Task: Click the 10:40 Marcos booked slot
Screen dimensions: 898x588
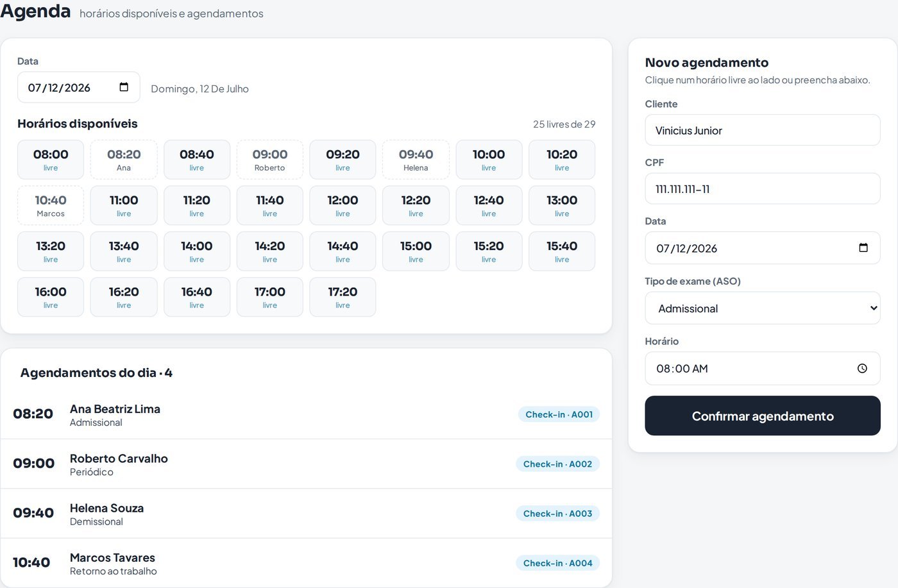Action: coord(51,205)
